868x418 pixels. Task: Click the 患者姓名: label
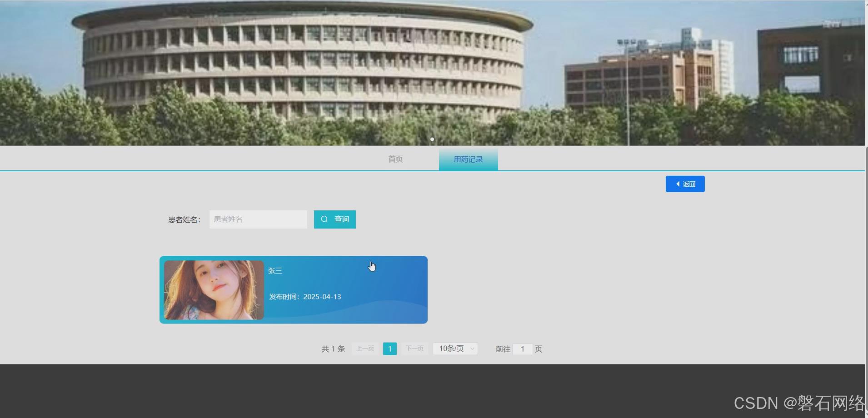pos(184,220)
